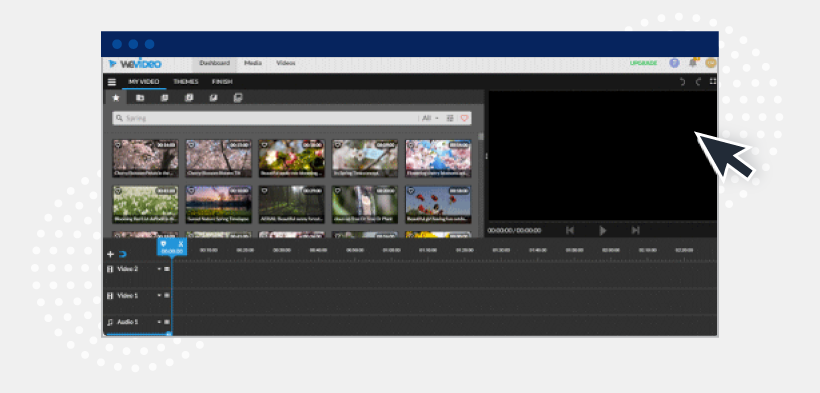Screen dimensions: 820x393
Task: Open the last media library tab icon
Action: [238, 98]
